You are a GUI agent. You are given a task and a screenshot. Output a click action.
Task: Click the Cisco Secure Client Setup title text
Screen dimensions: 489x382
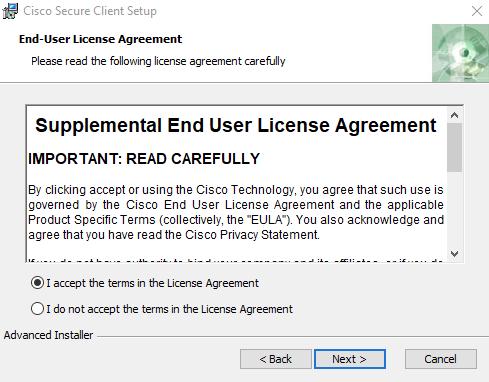pos(90,11)
